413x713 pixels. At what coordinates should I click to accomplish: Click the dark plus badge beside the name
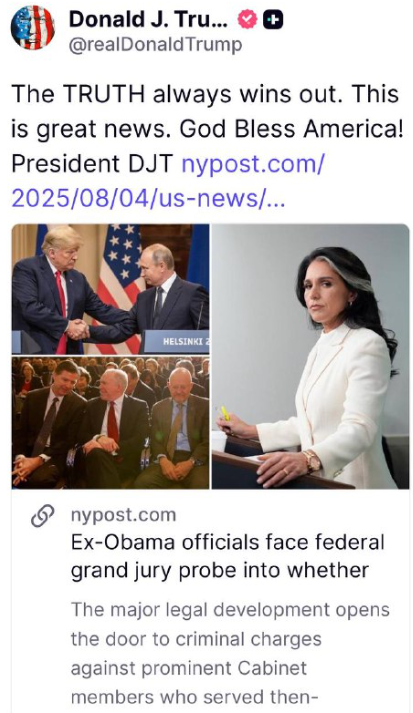point(274,20)
